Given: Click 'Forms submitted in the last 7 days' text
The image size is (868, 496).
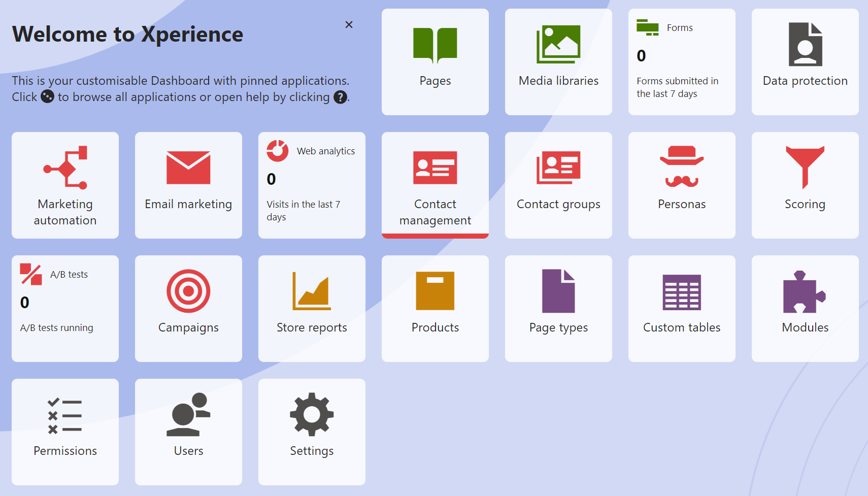Looking at the screenshot, I should (x=678, y=87).
